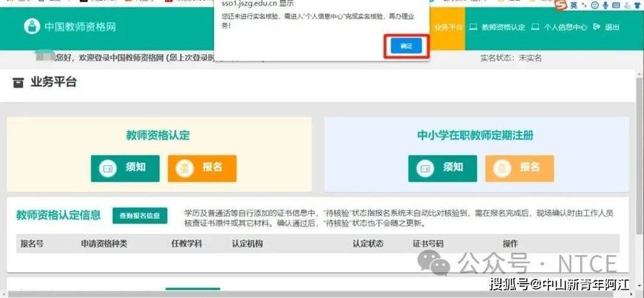
Task: Click the 报名号 column header
Action: pyautogui.click(x=32, y=243)
